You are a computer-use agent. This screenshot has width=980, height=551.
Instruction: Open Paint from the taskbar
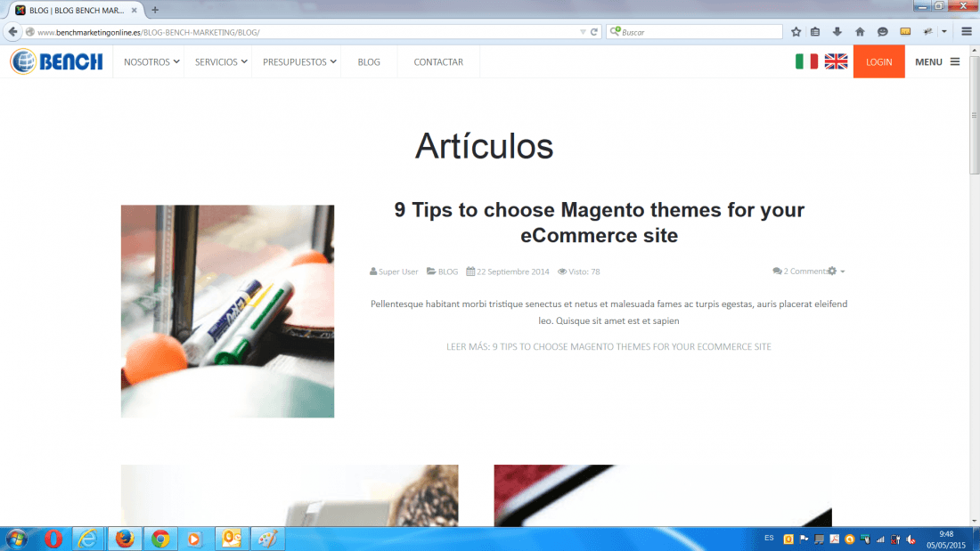(x=267, y=539)
